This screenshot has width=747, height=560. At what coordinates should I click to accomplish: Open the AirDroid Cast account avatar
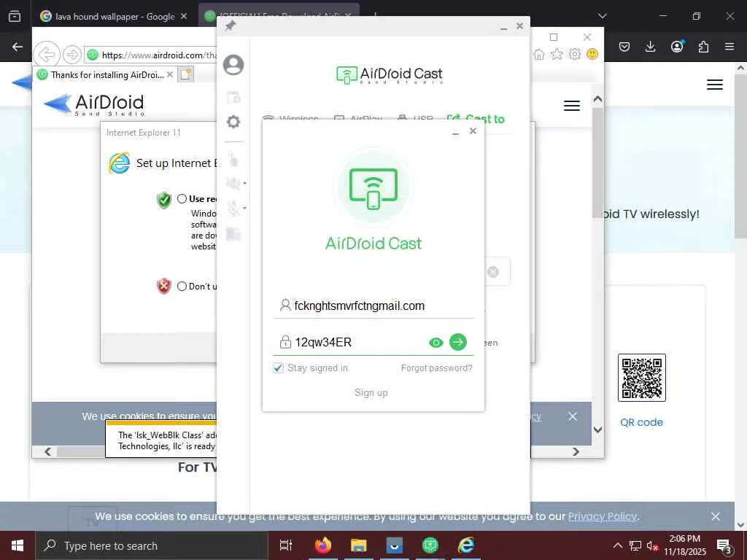click(233, 65)
